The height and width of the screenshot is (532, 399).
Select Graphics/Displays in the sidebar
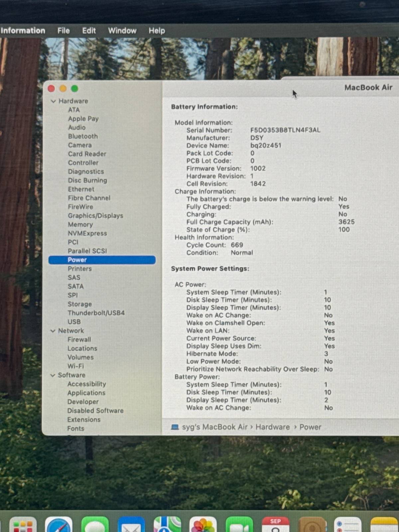click(x=95, y=216)
